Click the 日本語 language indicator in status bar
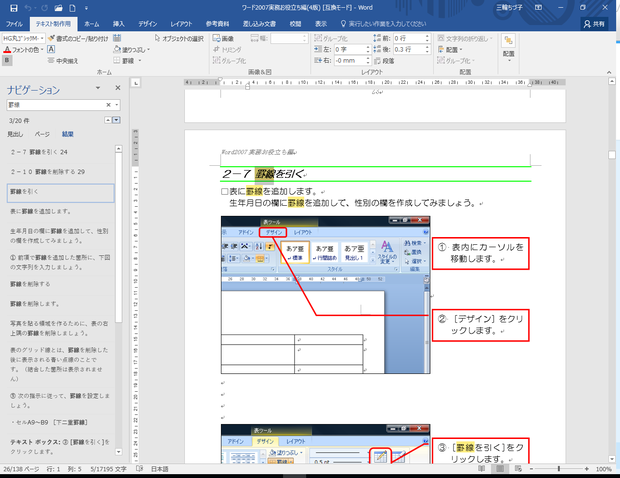Image resolution: width=620 pixels, height=478 pixels. 160,469
